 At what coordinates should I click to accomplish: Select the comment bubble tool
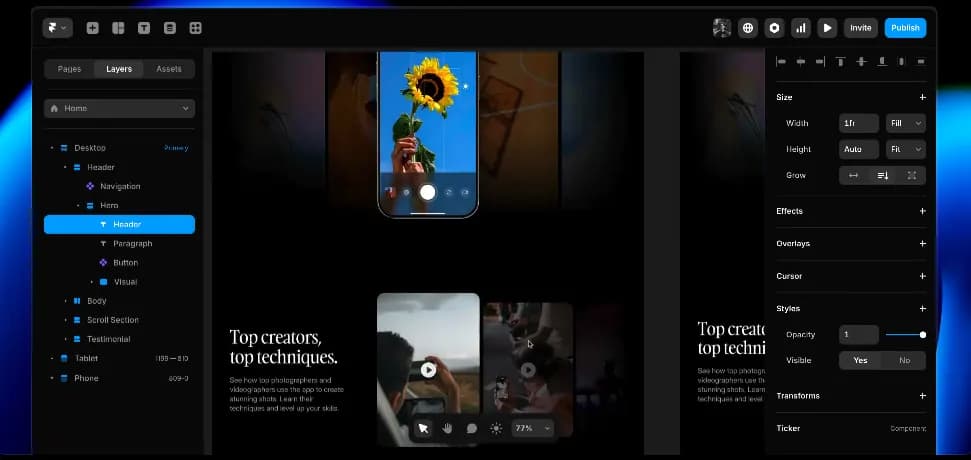472,428
